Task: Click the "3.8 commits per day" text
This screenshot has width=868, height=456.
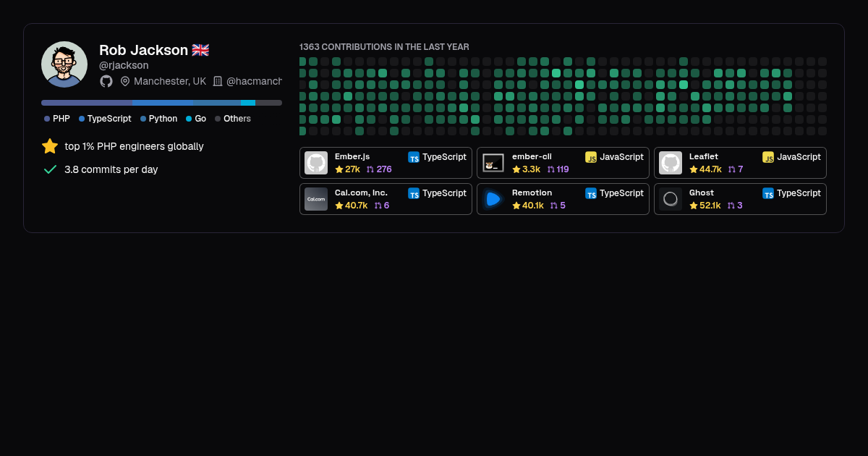Action: coord(111,169)
